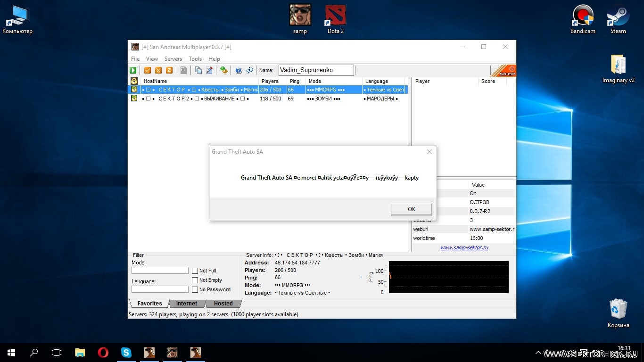Open File Explorer from the taskbar
Viewport: 644px width, 362px height.
pos(80,352)
